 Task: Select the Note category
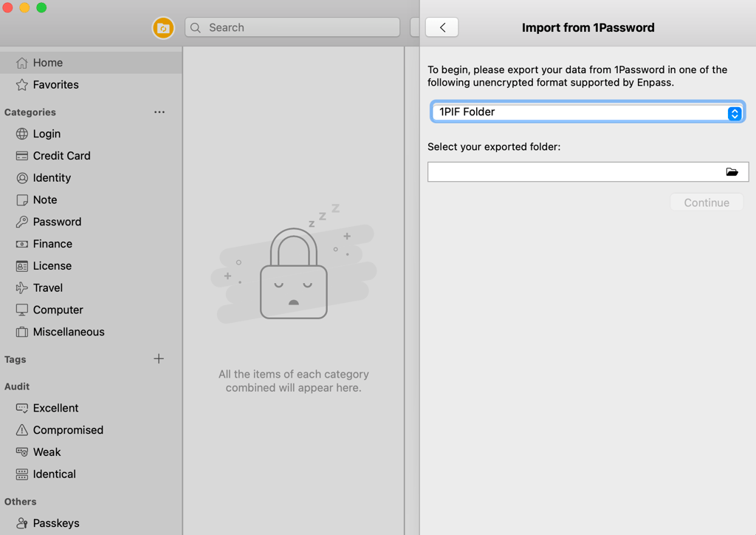click(91, 200)
